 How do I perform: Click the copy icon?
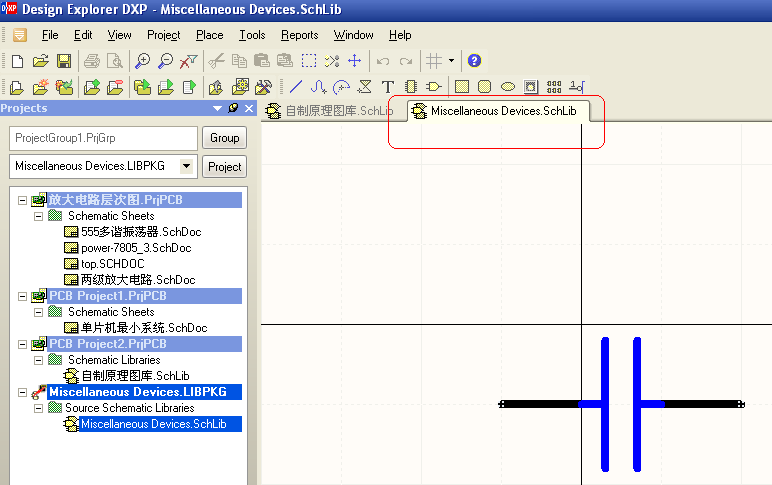pyautogui.click(x=239, y=61)
